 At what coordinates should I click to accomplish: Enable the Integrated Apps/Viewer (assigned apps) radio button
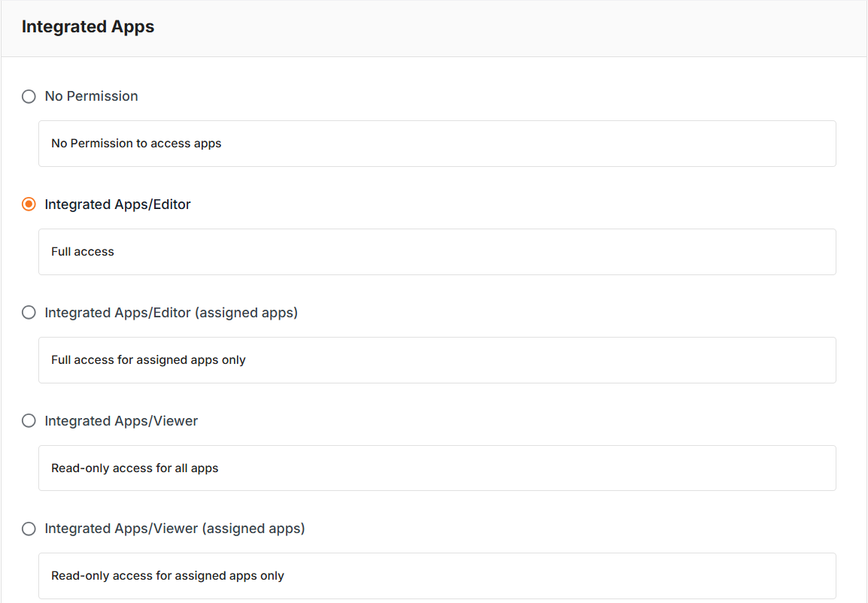pyautogui.click(x=29, y=529)
